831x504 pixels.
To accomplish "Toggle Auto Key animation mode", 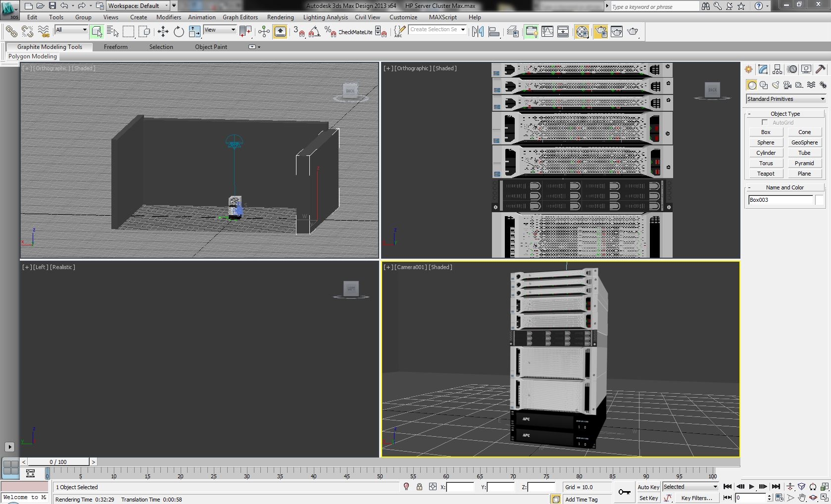I will click(x=648, y=487).
